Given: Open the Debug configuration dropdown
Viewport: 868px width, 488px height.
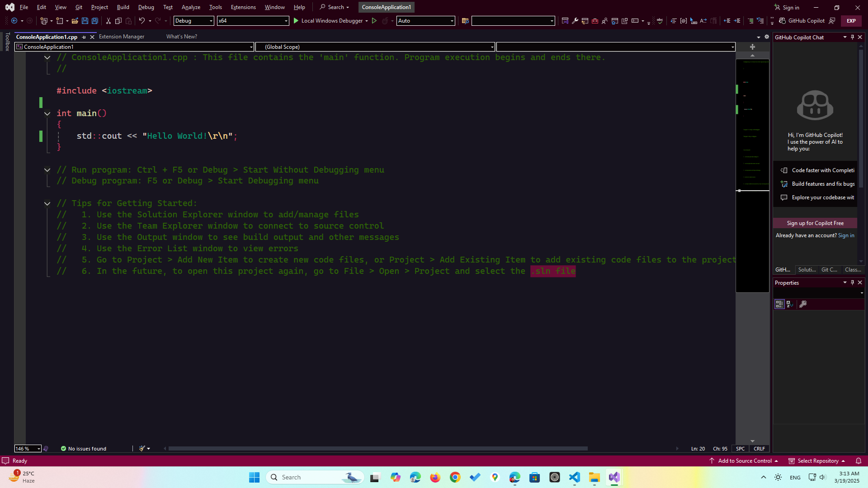Looking at the screenshot, I should coord(211,21).
